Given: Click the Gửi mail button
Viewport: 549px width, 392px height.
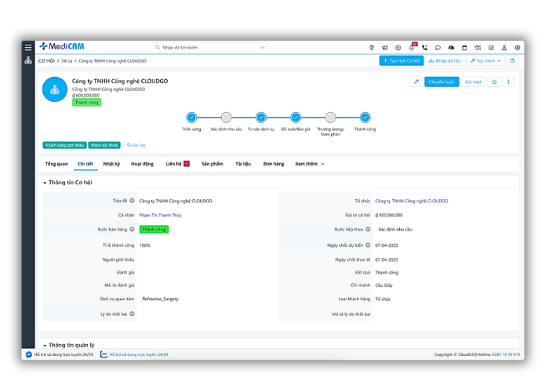Looking at the screenshot, I should tap(473, 82).
